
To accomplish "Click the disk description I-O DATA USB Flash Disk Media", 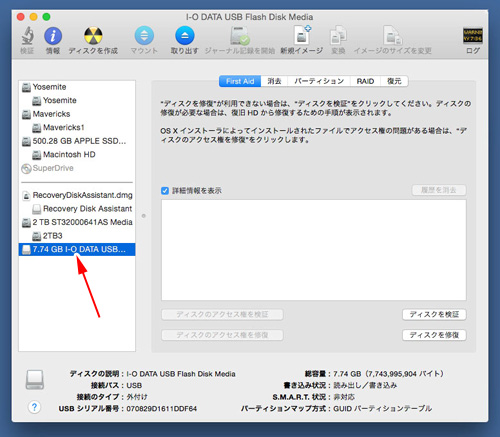I will [x=181, y=374].
